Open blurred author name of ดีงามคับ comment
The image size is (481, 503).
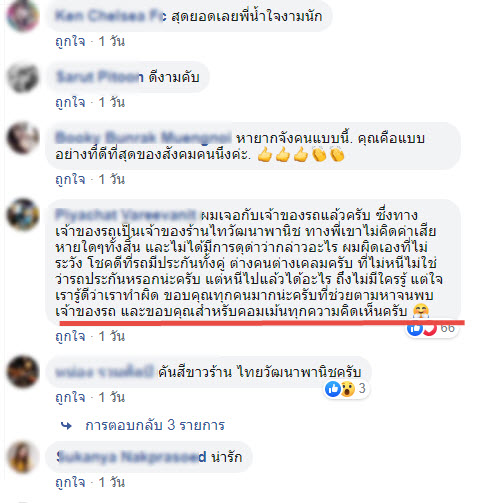point(100,77)
